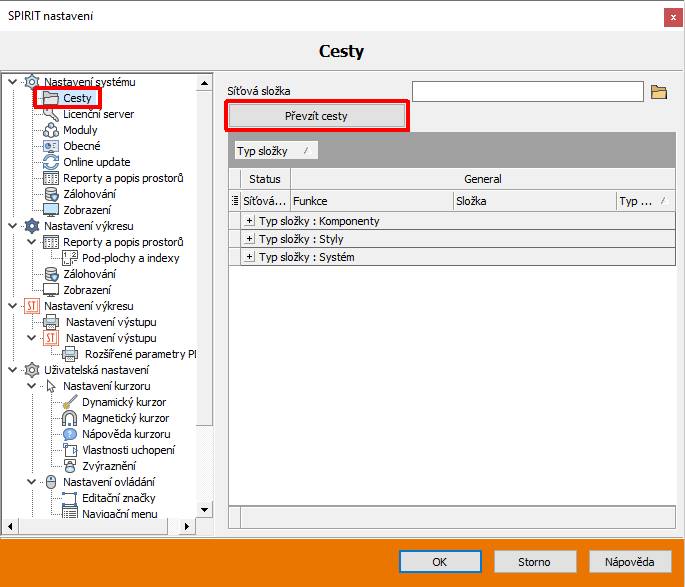The image size is (685, 587).
Task: Cancel with the Storno button
Action: [535, 562]
